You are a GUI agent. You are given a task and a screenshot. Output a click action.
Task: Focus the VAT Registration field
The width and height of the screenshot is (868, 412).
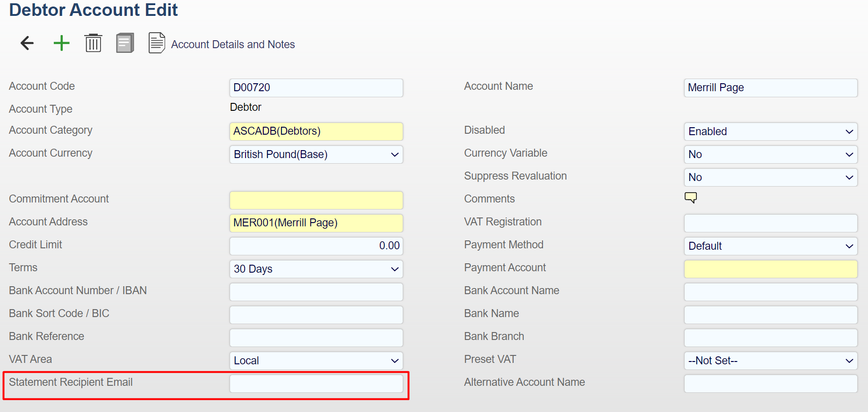pyautogui.click(x=770, y=223)
